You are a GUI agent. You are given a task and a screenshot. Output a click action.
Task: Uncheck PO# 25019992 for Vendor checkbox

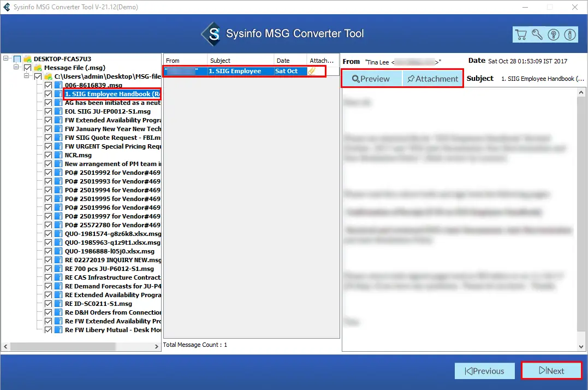[x=49, y=173]
